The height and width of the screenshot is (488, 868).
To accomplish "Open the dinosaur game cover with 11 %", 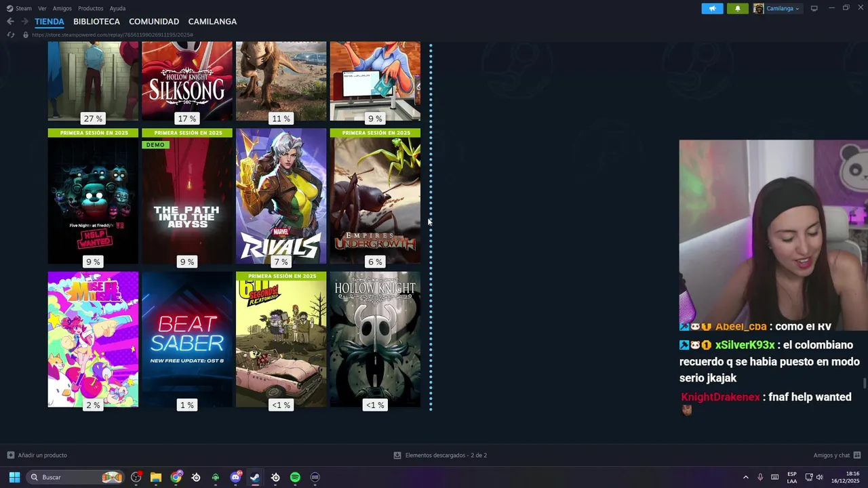I will tap(281, 81).
